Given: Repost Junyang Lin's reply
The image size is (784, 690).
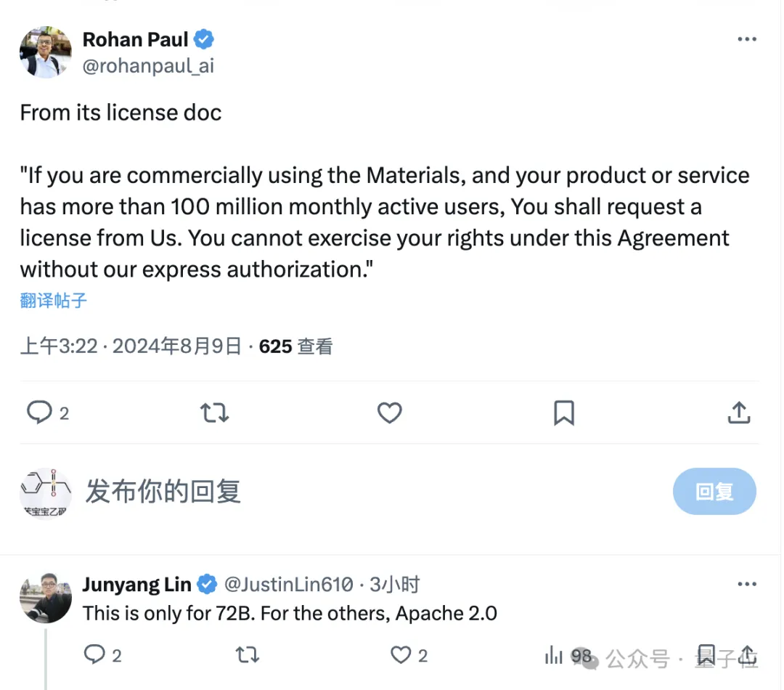Looking at the screenshot, I should pos(248,655).
